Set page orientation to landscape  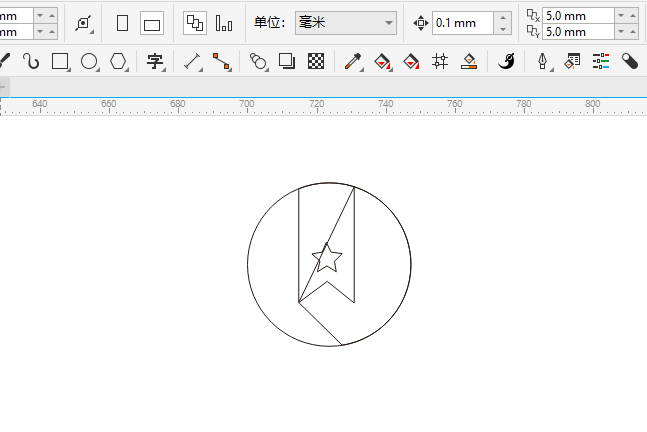coord(152,23)
